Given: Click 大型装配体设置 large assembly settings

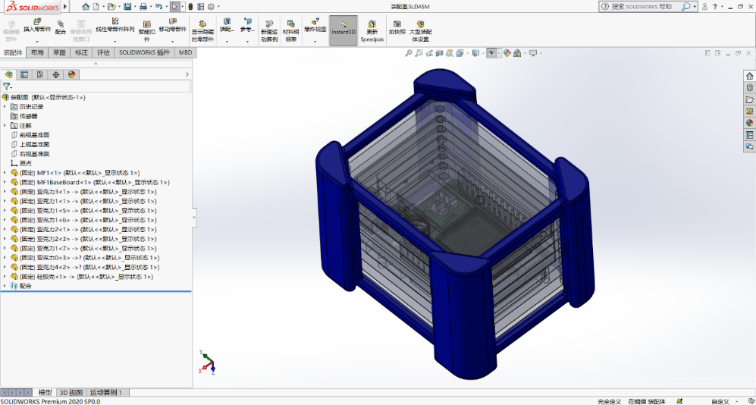Looking at the screenshot, I should coord(419,31).
